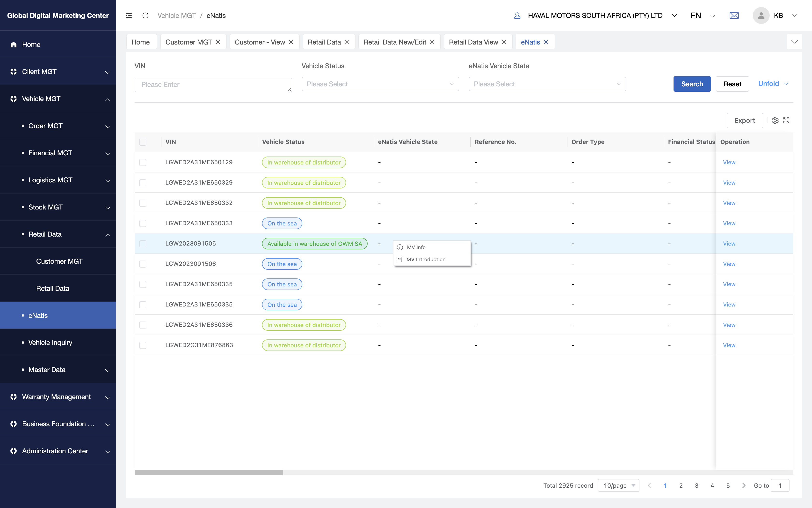Click the Business Foundation sidebar icon

[x=14, y=424]
